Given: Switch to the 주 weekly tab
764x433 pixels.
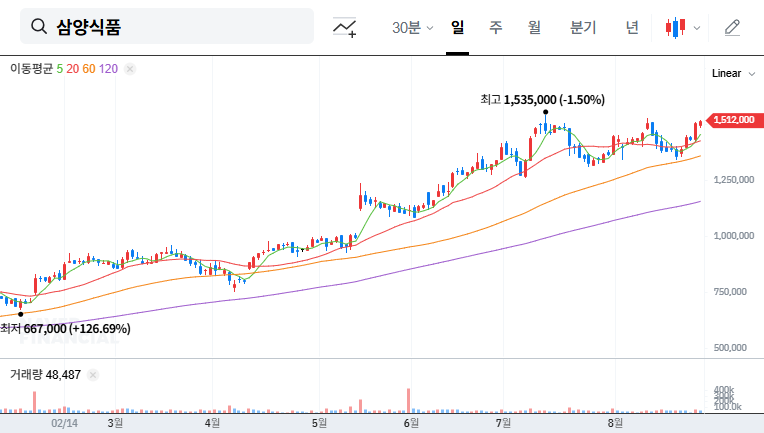Looking at the screenshot, I should tap(496, 27).
